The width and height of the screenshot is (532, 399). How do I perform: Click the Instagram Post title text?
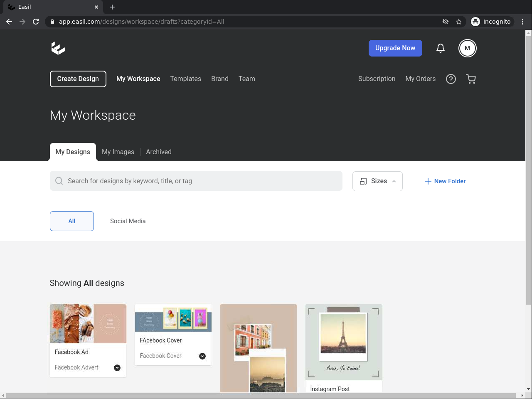click(x=330, y=389)
